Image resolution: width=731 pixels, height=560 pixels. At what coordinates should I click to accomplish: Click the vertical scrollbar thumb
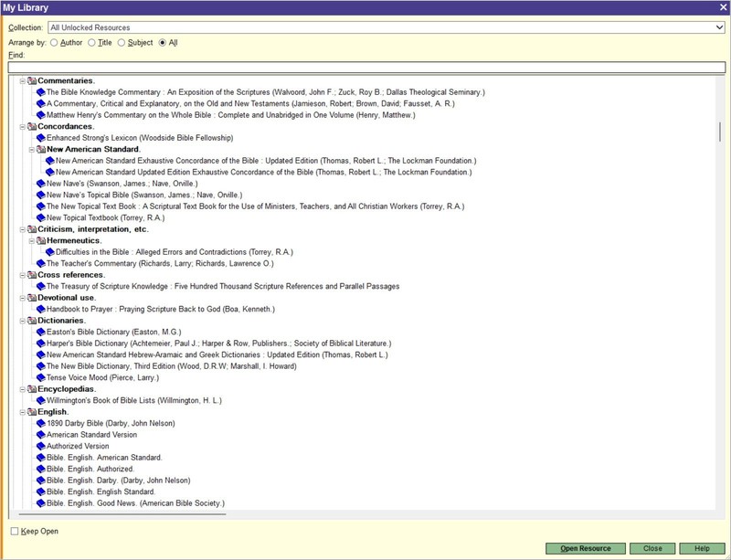[x=720, y=132]
